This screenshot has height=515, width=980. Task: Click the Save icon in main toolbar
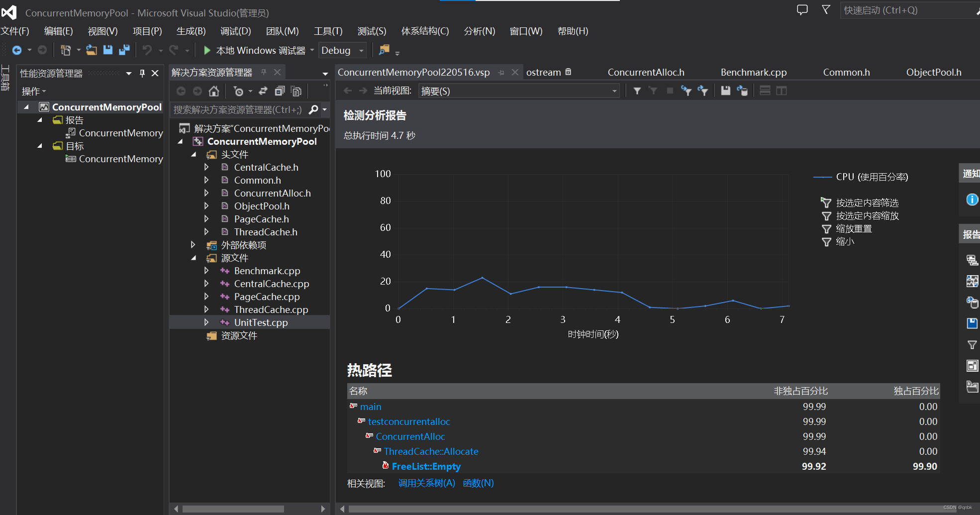coord(108,50)
